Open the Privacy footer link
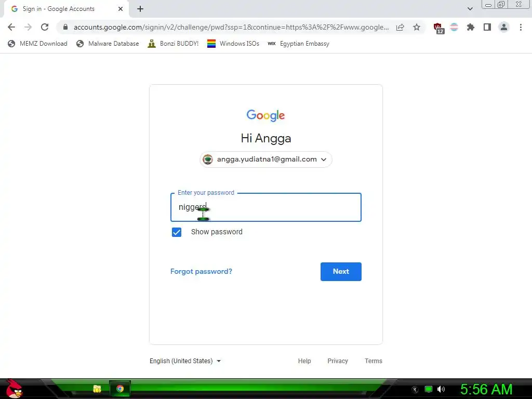This screenshot has width=532, height=399. click(338, 361)
